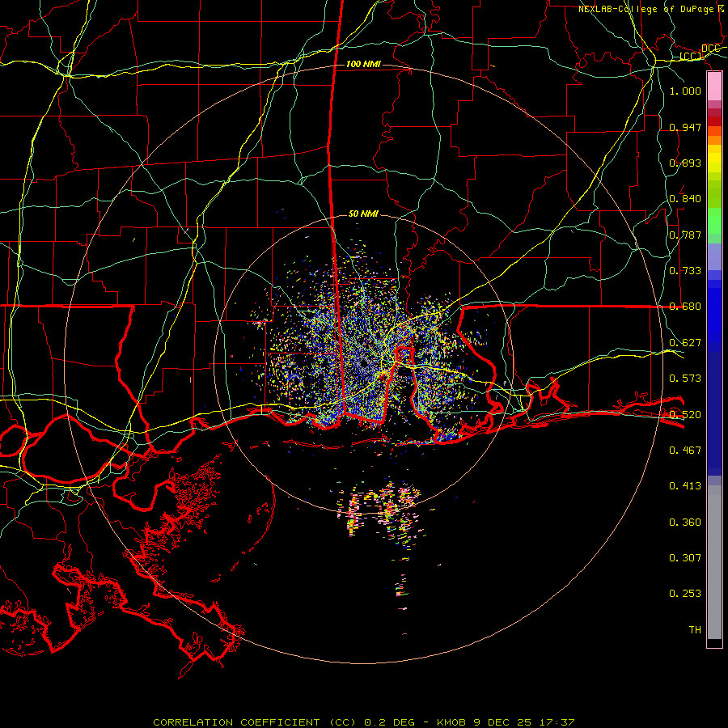
Task: Click the NEXLAB-College of DuPage header text
Action: tap(651, 9)
